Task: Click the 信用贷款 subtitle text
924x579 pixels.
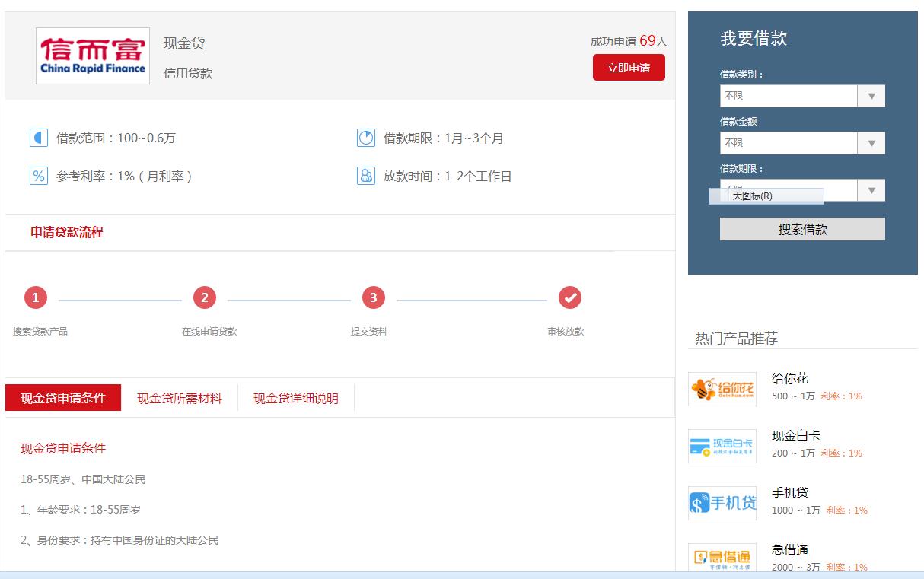Action: pos(188,73)
